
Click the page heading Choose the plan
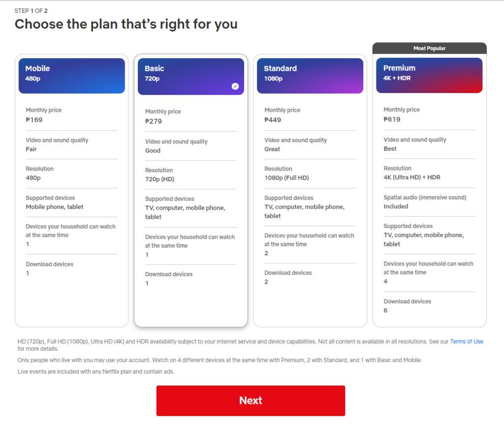click(126, 24)
